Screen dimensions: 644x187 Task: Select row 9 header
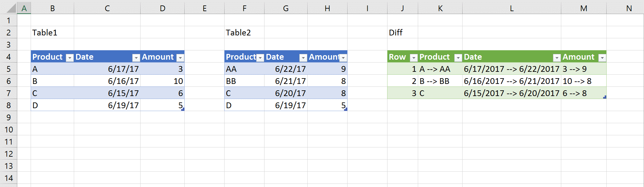(9, 117)
